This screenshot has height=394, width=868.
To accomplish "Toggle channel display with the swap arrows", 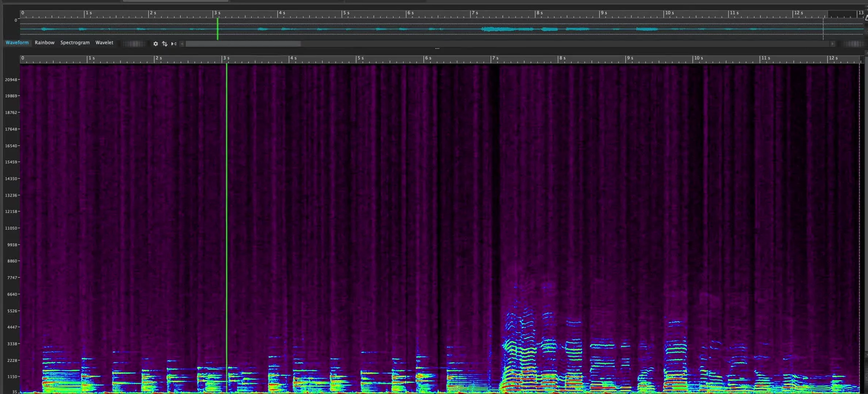I will tap(165, 43).
